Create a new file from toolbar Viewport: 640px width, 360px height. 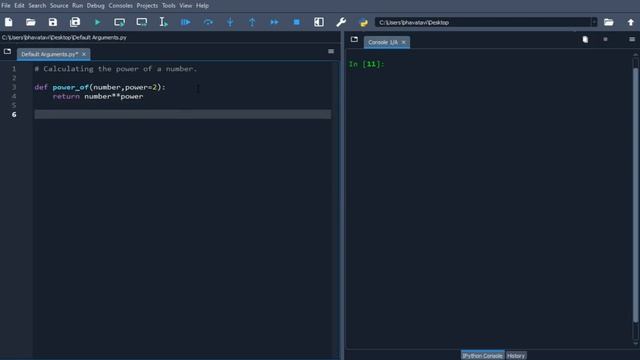pyautogui.click(x=9, y=22)
